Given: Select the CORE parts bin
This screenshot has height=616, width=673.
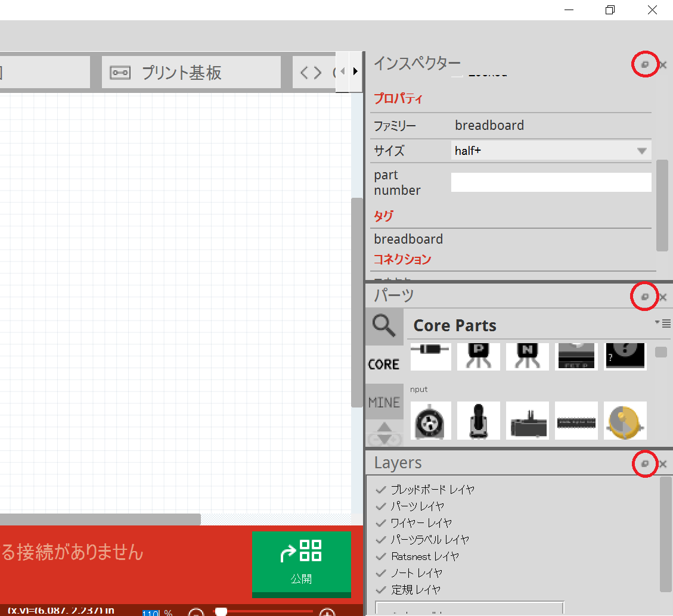Looking at the screenshot, I should [384, 364].
